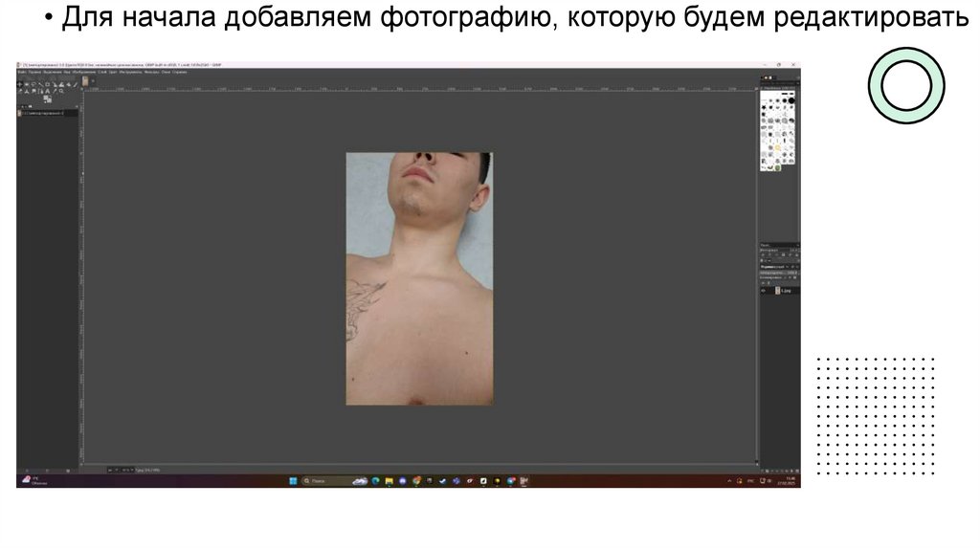This screenshot has height=549, width=980.
Task: Select the imported image entry in left dock
Action: coord(48,113)
